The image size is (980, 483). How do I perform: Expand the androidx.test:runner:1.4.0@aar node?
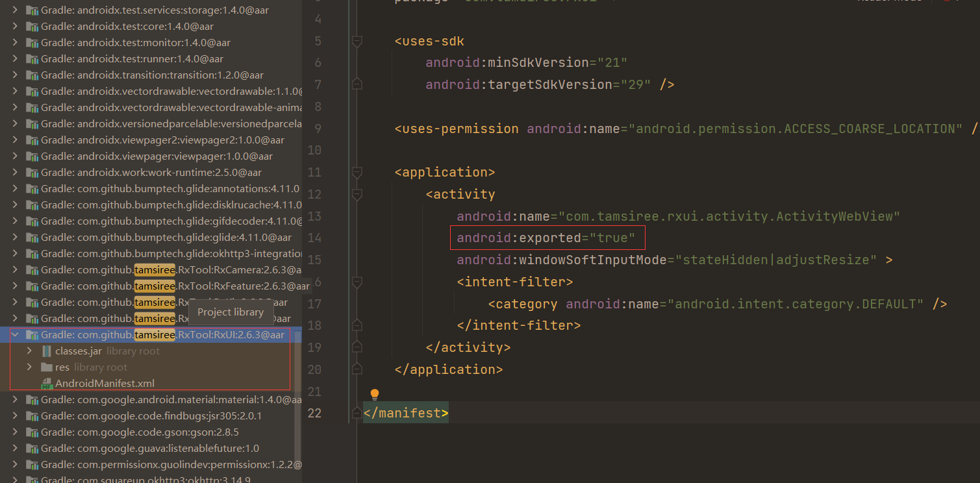click(15, 59)
